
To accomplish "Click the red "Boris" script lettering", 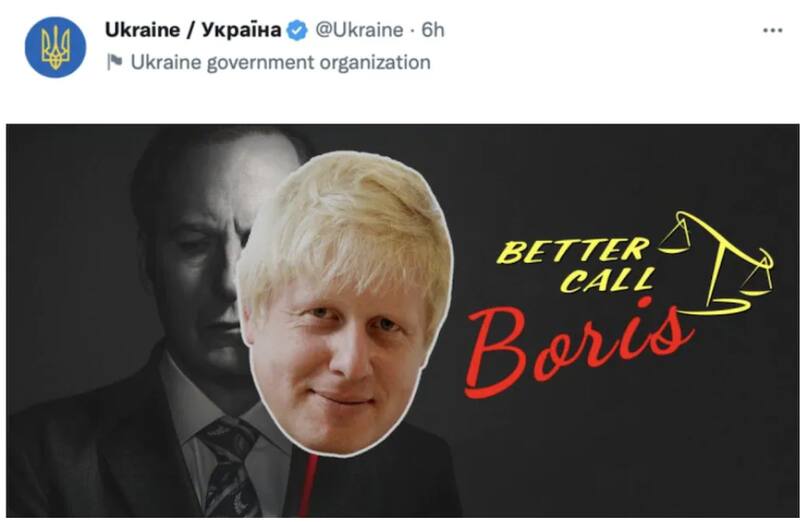I will point(579,347).
